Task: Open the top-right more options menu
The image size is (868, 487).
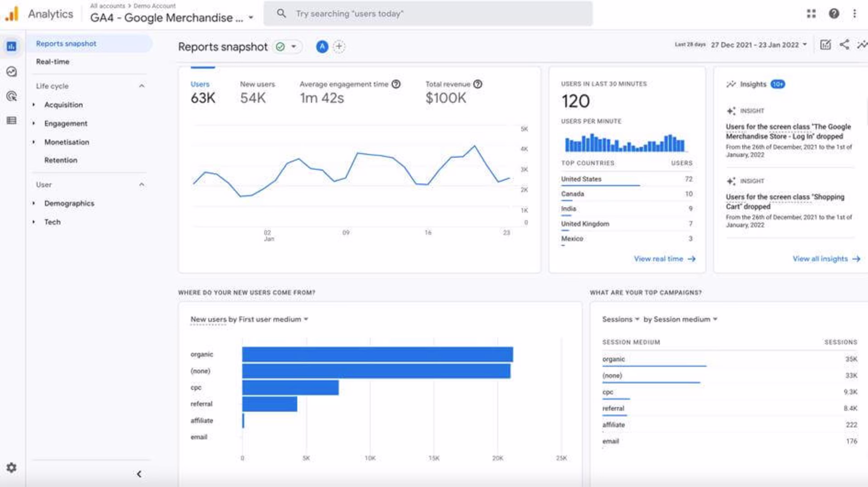Action: (854, 14)
